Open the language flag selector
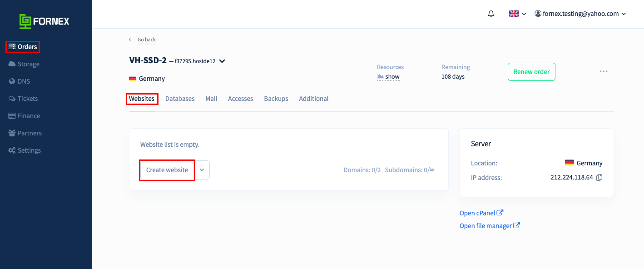This screenshot has width=644, height=269. pyautogui.click(x=517, y=14)
